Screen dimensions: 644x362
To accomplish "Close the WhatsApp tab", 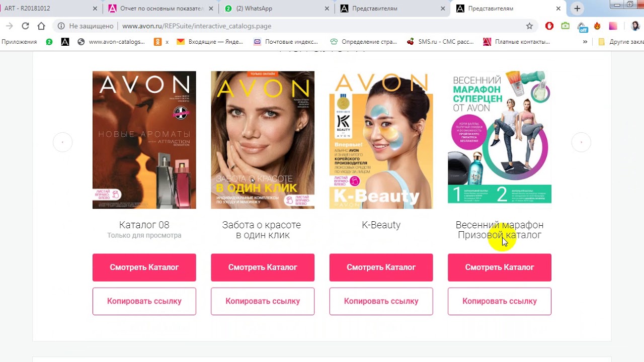I will [x=327, y=9].
